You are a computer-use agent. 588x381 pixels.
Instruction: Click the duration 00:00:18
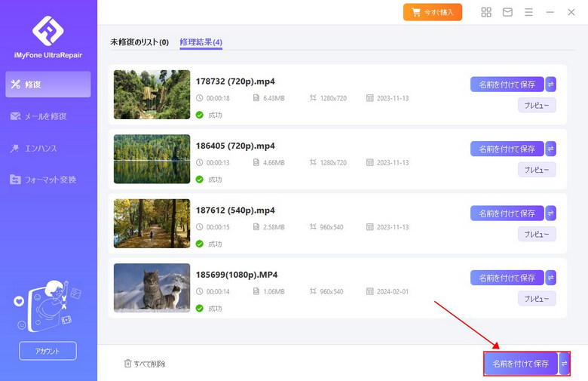tap(218, 98)
